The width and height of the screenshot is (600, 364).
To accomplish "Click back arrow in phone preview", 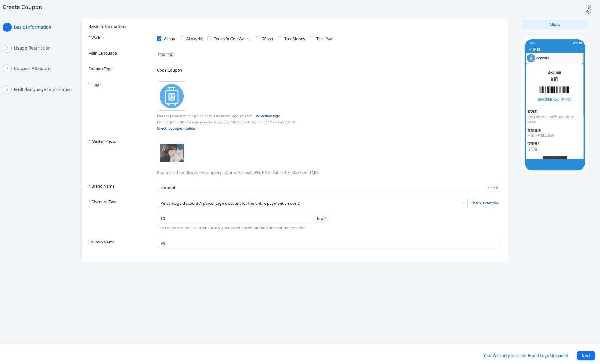I will click(530, 50).
